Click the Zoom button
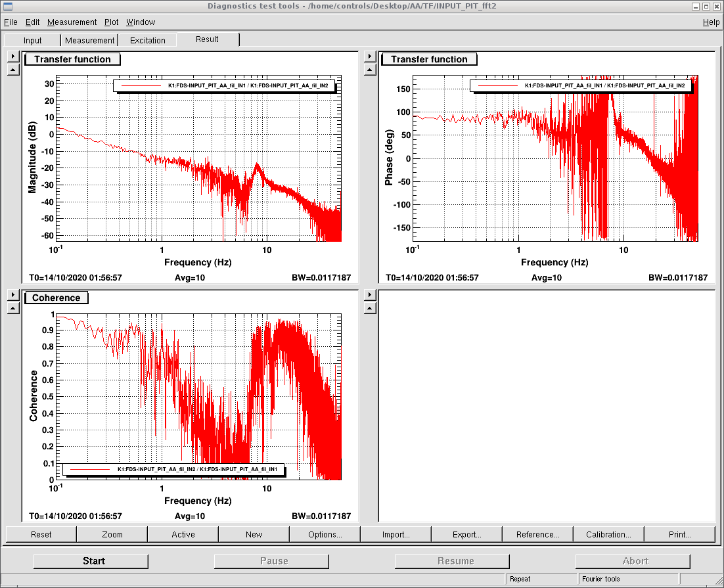 coord(112,534)
